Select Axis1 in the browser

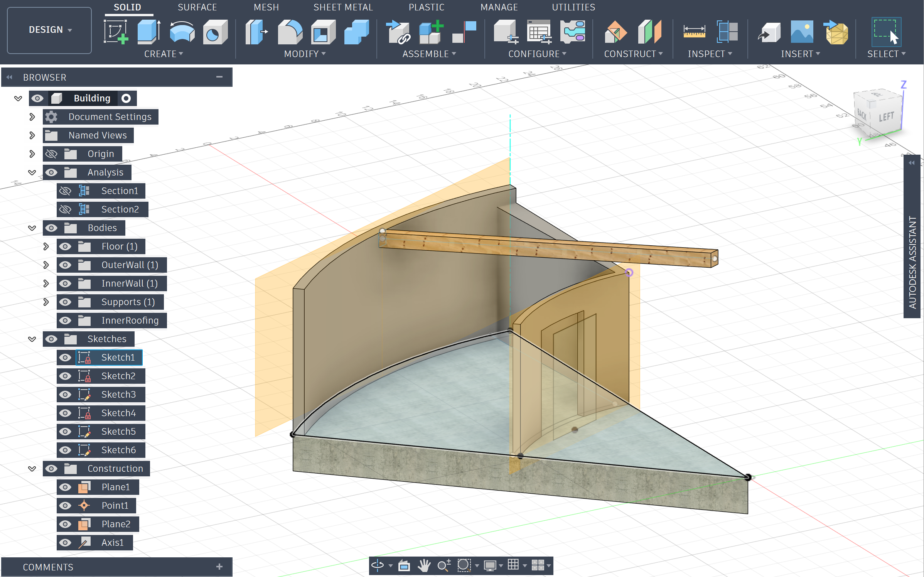click(112, 543)
